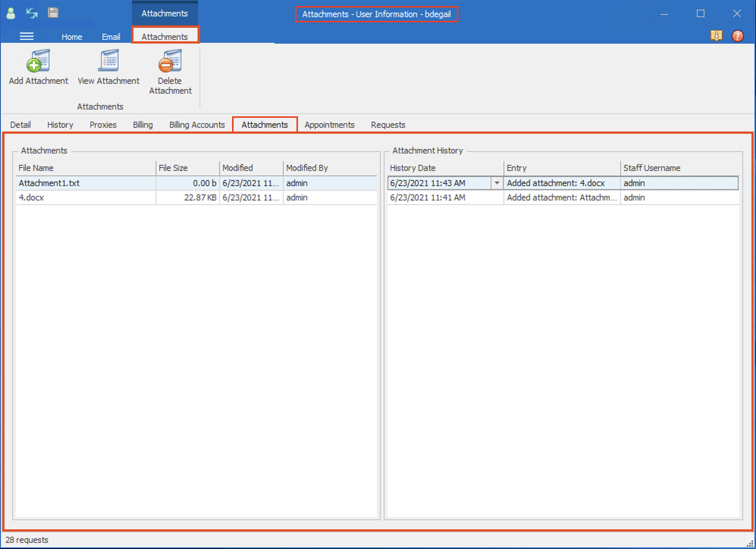Image resolution: width=756 pixels, height=549 pixels.
Task: Click the refresh arrows icon
Action: [32, 13]
